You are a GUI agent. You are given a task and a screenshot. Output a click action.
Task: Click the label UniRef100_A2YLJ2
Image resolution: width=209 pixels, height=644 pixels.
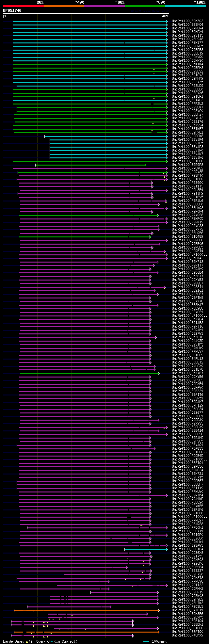click(187, 118)
